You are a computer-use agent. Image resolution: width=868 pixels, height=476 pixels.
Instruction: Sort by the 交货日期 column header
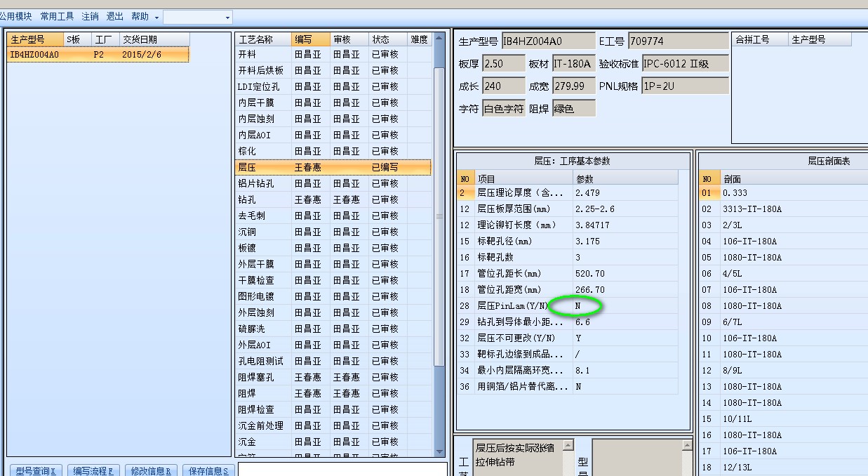pos(154,39)
